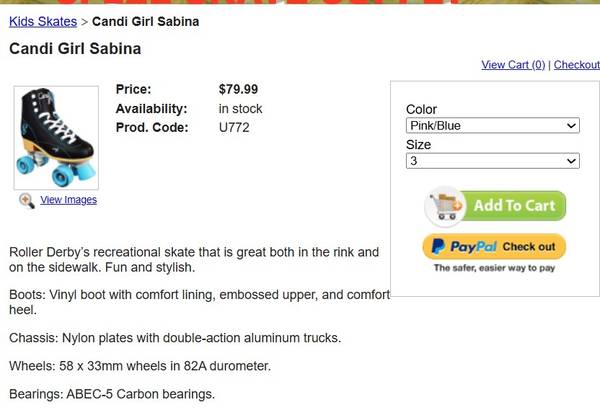Screen dimensions: 600x410
Task: Click the roller skate product thumbnail
Action: tap(56, 138)
